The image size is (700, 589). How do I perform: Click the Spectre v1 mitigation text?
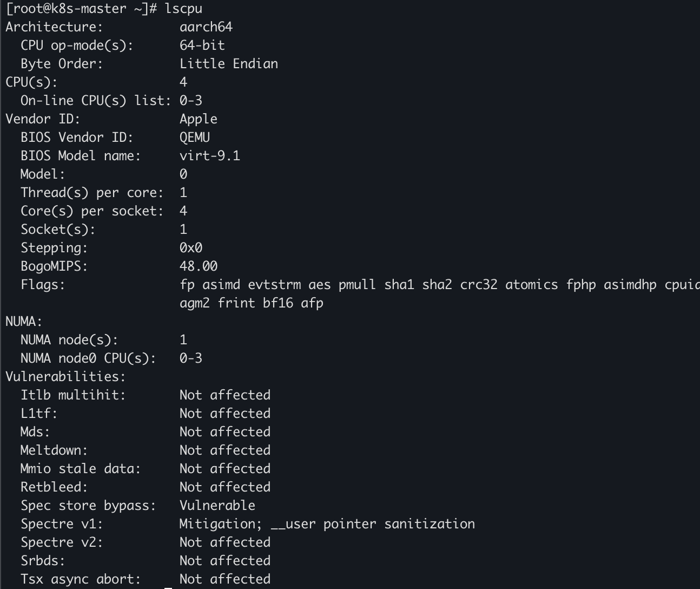[x=327, y=524]
